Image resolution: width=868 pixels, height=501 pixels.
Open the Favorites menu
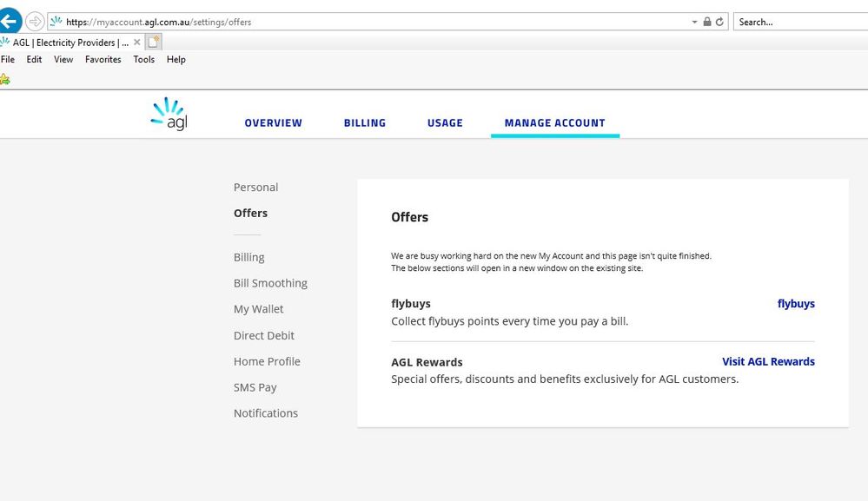(103, 59)
